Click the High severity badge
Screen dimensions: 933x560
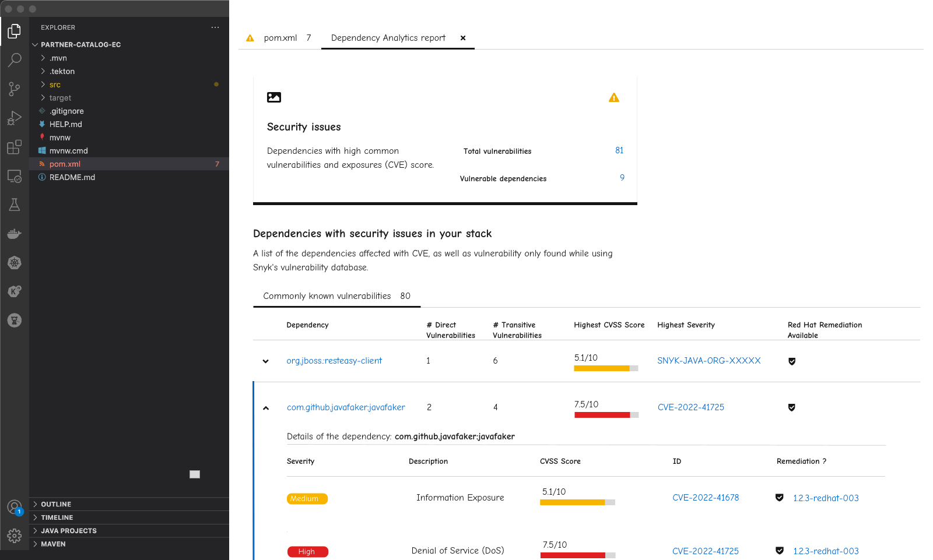[307, 552]
